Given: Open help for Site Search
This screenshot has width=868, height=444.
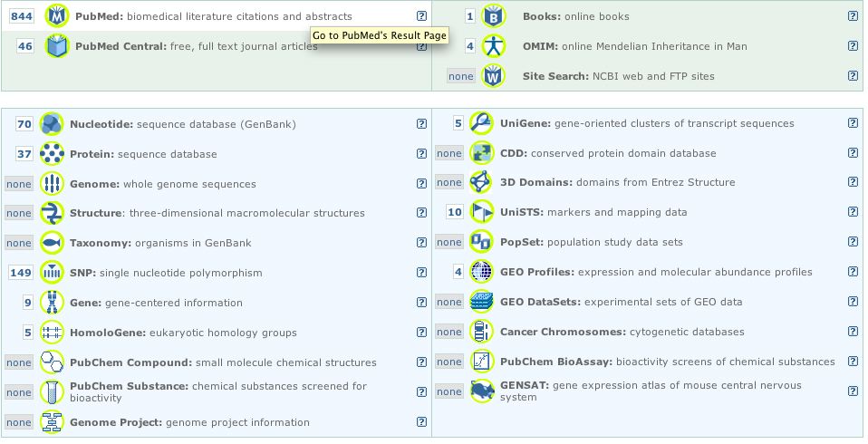Looking at the screenshot, I should [x=854, y=76].
